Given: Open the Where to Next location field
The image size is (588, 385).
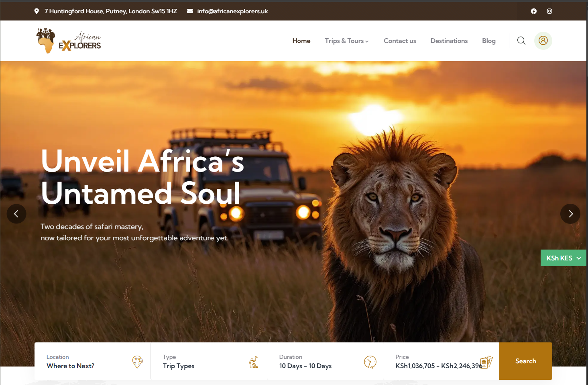Looking at the screenshot, I should [93, 361].
